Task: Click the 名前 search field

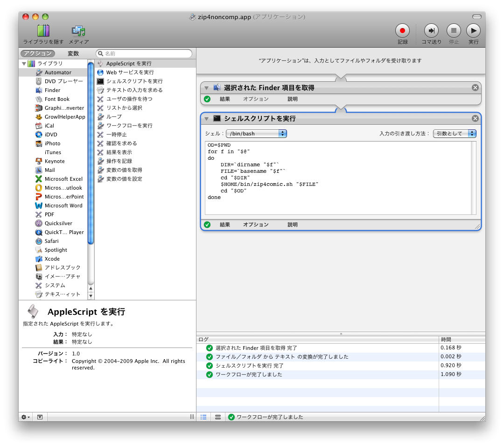Action: tap(144, 53)
